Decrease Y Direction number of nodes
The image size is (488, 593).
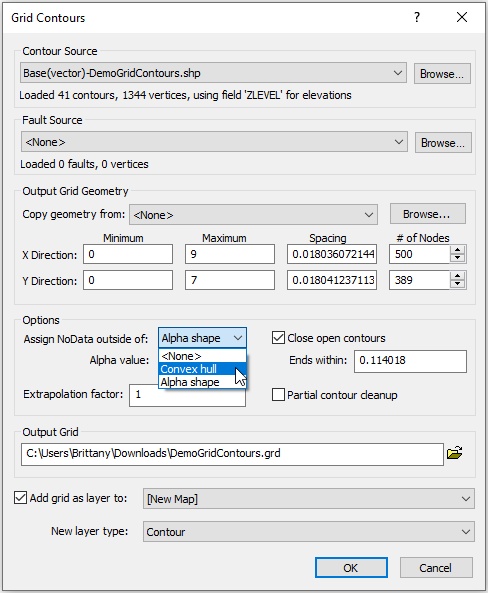(x=458, y=284)
